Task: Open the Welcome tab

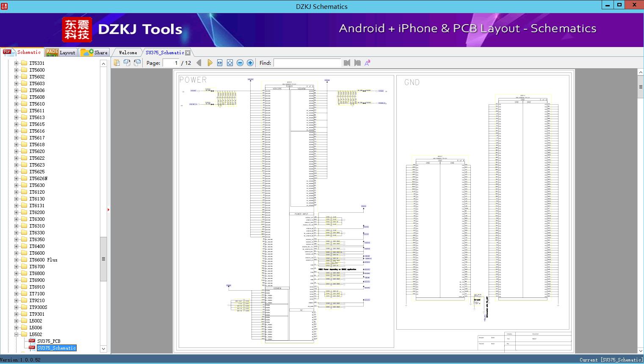Action: click(128, 53)
